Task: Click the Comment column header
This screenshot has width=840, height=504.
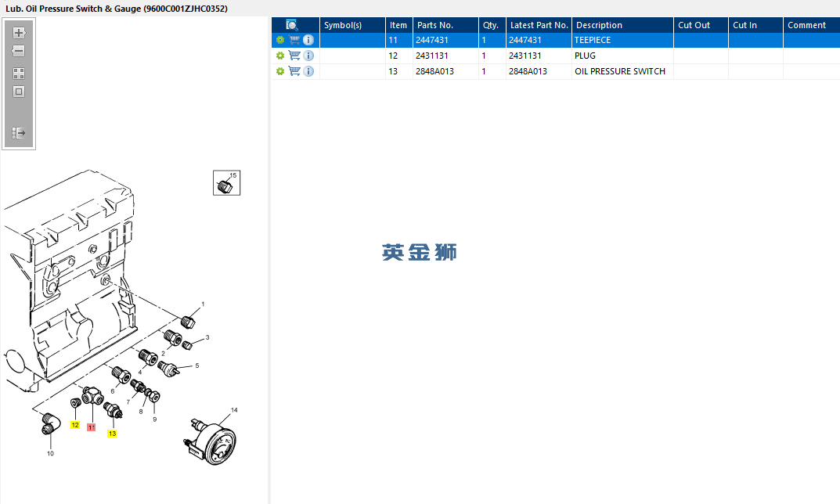Action: coord(812,25)
